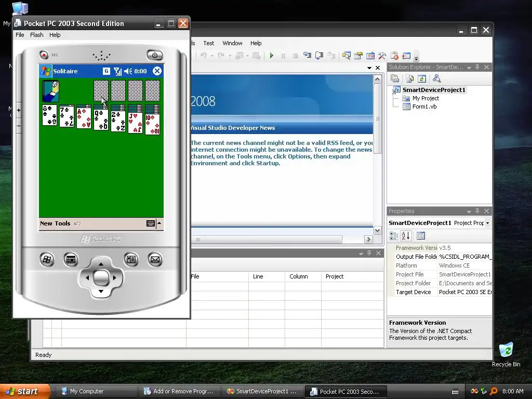The width and height of the screenshot is (532, 399).
Task: Tap the signal strength antenna icon
Action: click(117, 71)
